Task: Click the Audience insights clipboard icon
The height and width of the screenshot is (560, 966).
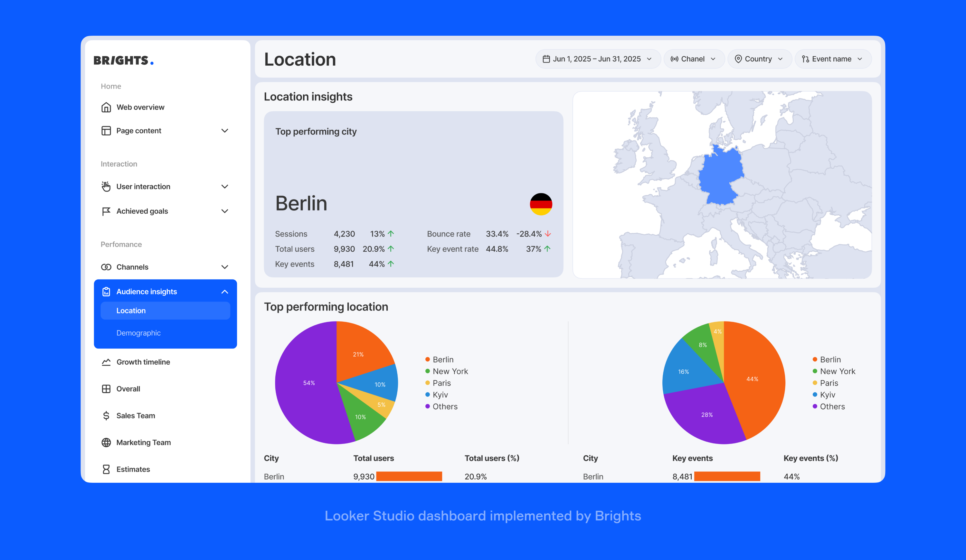Action: (106, 292)
